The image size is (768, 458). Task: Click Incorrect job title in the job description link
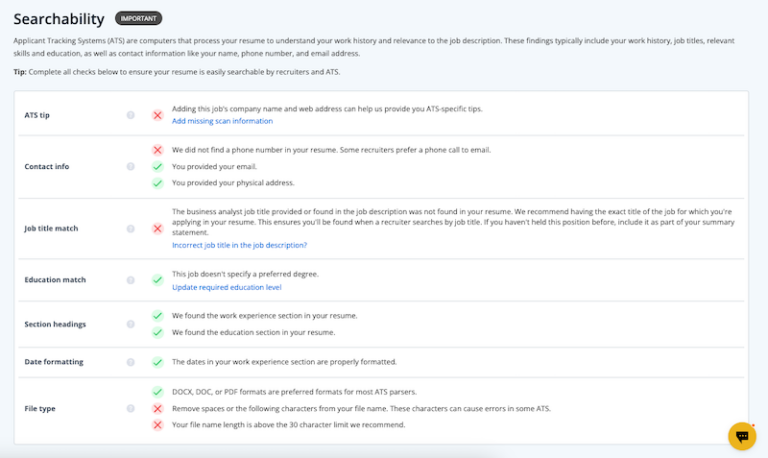(239, 245)
